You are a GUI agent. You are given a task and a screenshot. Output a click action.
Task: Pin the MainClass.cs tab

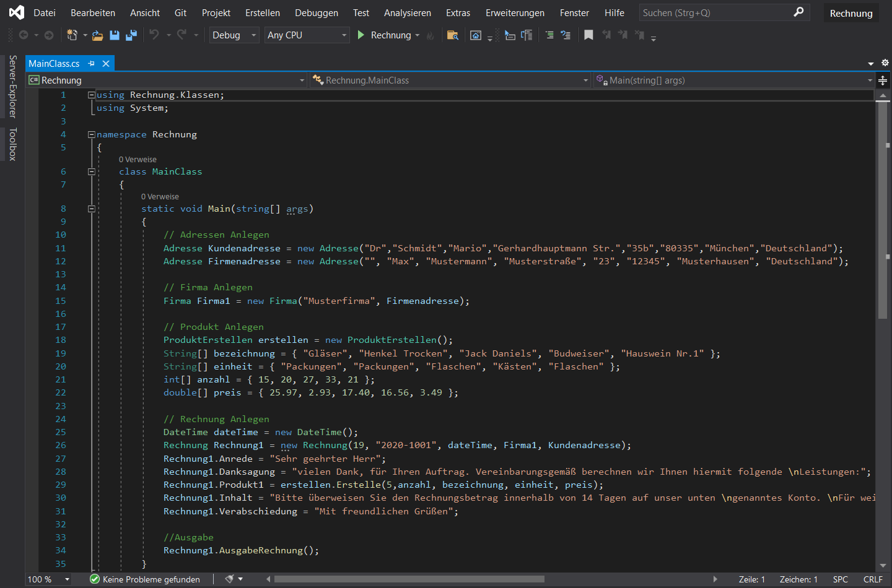coord(92,63)
